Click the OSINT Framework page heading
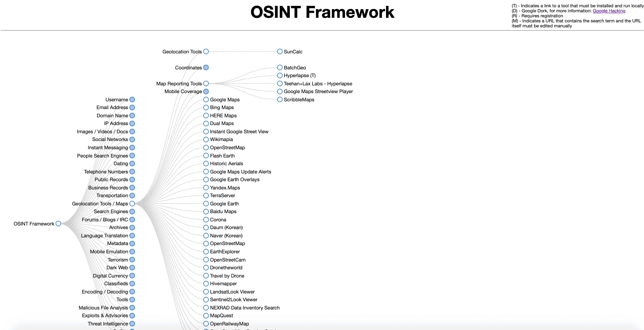The image size is (644, 330). pos(322,12)
